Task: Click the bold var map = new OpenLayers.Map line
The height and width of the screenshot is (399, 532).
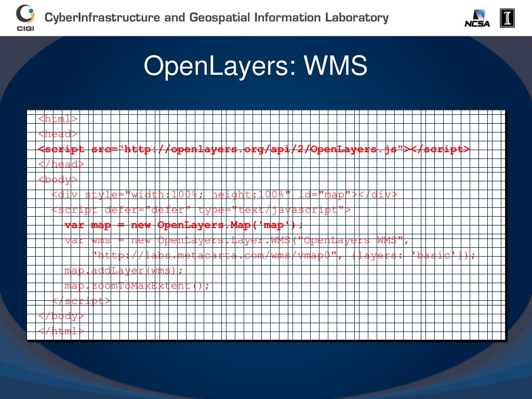Action: click(183, 225)
